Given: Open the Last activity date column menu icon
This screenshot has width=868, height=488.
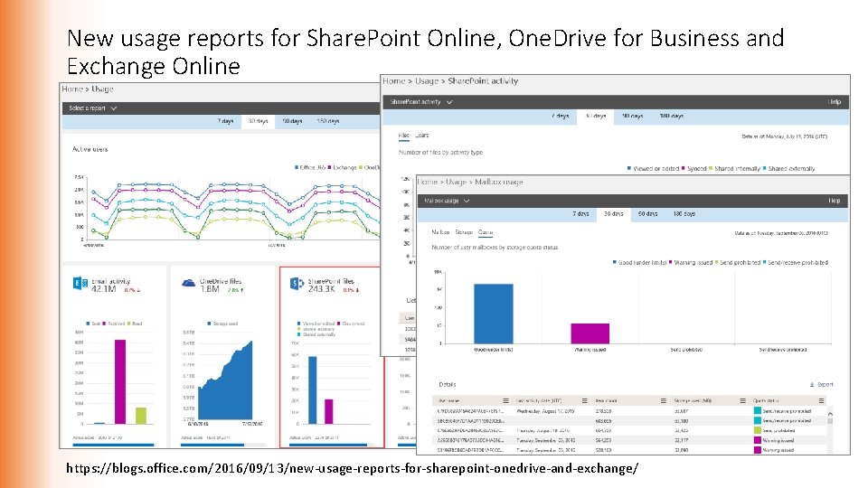Looking at the screenshot, I should click(x=585, y=400).
